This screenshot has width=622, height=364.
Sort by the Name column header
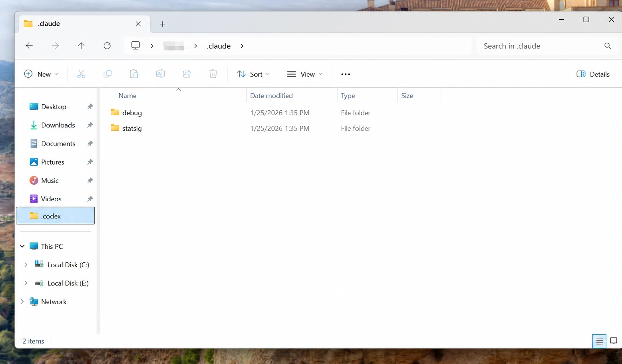click(x=128, y=96)
